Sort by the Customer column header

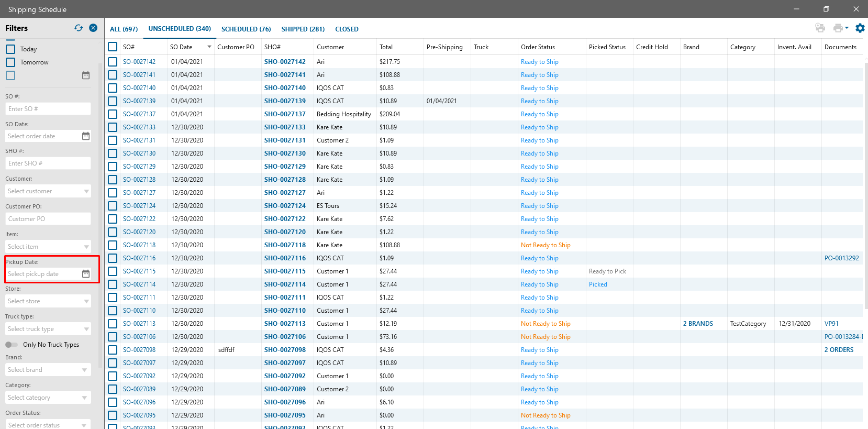click(330, 47)
